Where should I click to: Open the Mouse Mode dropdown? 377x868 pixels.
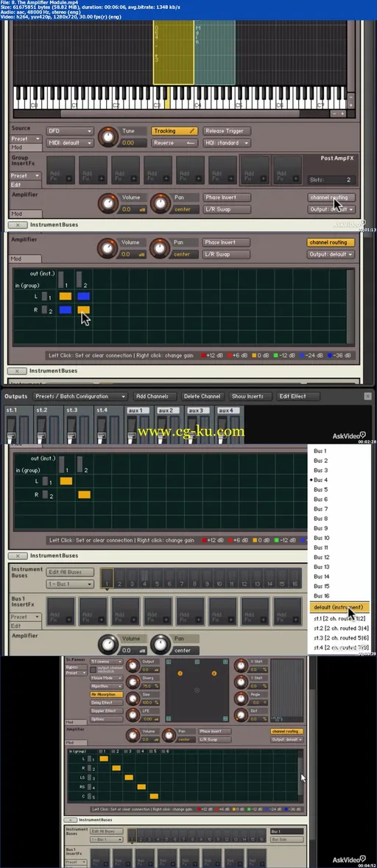tap(106, 678)
